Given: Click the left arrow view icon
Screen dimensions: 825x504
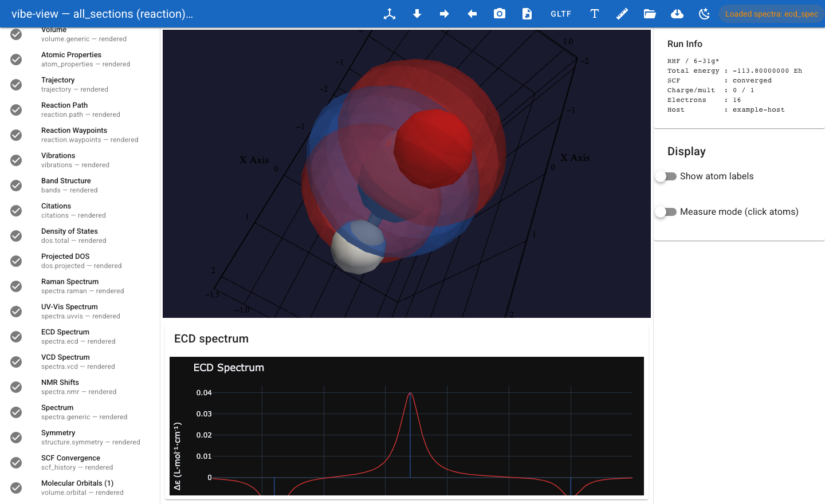Looking at the screenshot, I should pos(472,14).
